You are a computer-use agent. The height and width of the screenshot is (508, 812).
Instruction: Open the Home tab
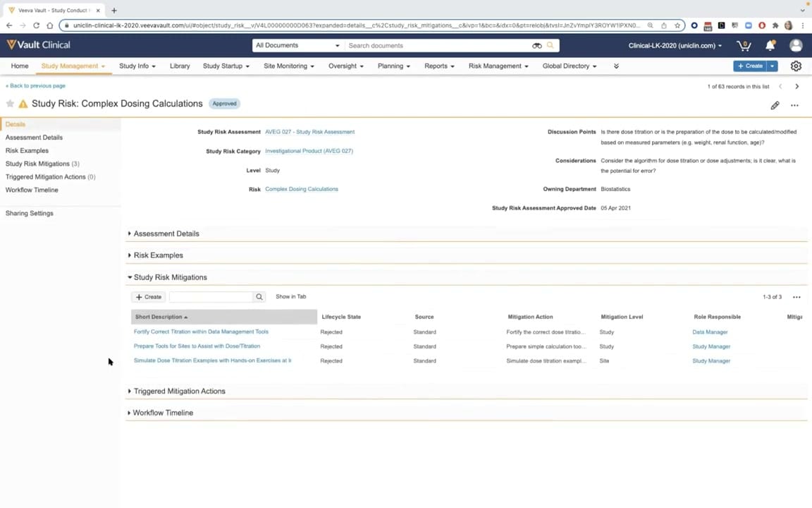tap(20, 66)
